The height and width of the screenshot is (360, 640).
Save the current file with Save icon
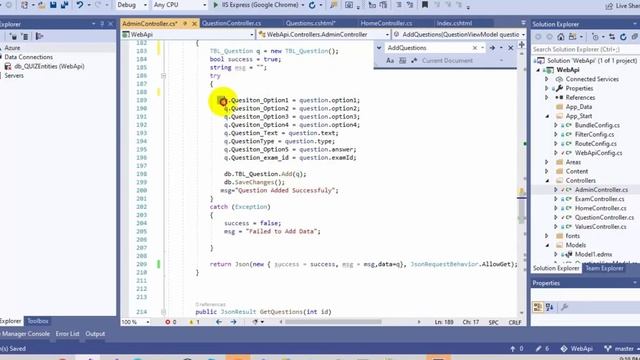[x=53, y=5]
